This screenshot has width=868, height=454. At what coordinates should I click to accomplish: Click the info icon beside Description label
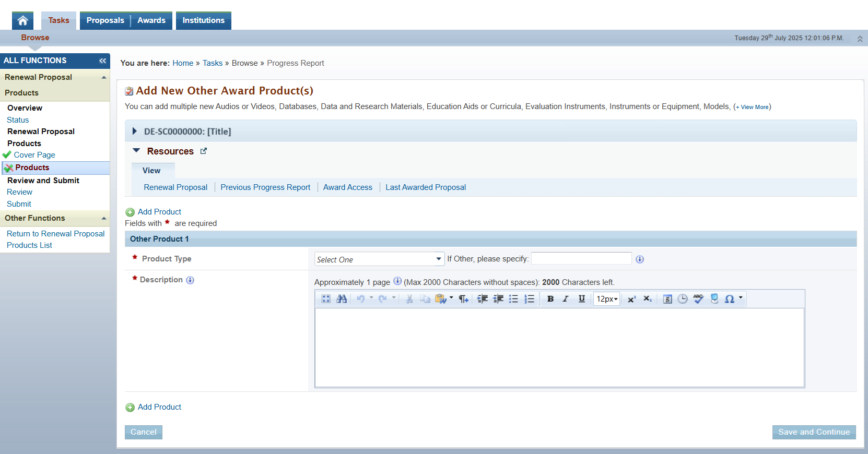190,280
